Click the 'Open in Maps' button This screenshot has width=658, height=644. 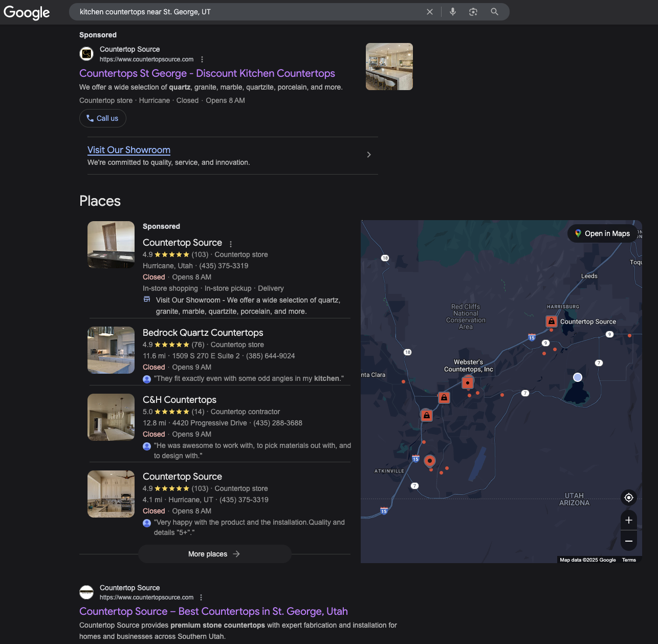602,233
